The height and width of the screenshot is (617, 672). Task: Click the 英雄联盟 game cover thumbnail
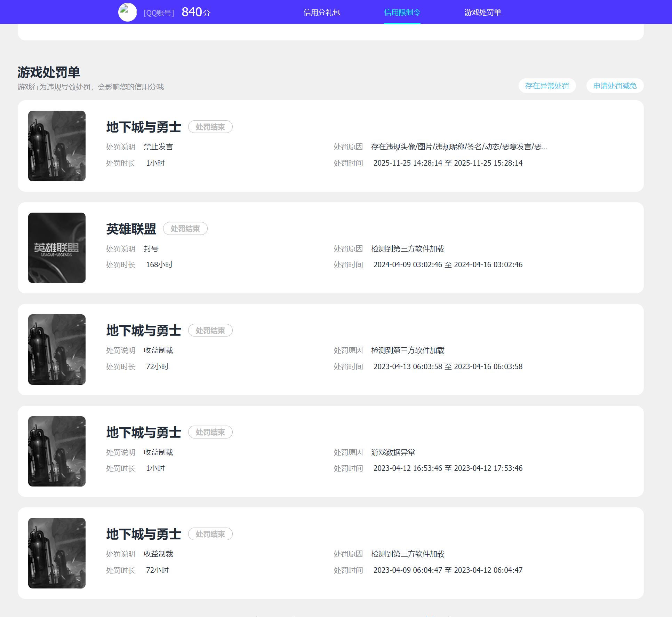(57, 248)
